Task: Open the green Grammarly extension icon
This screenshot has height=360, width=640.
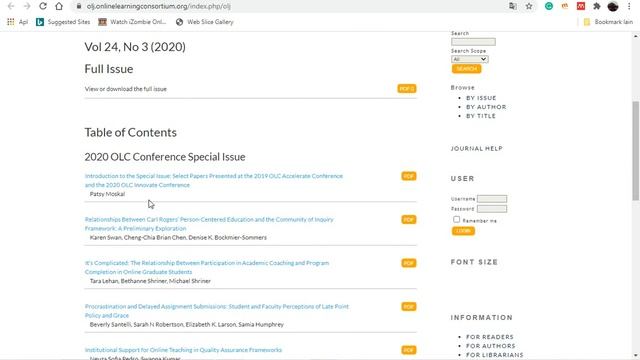Action: pos(549,6)
